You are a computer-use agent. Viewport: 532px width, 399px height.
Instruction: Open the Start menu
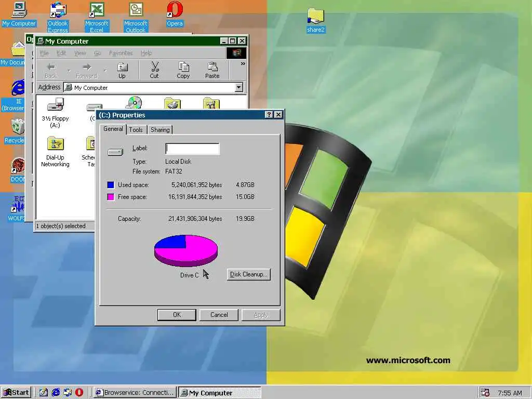point(16,393)
